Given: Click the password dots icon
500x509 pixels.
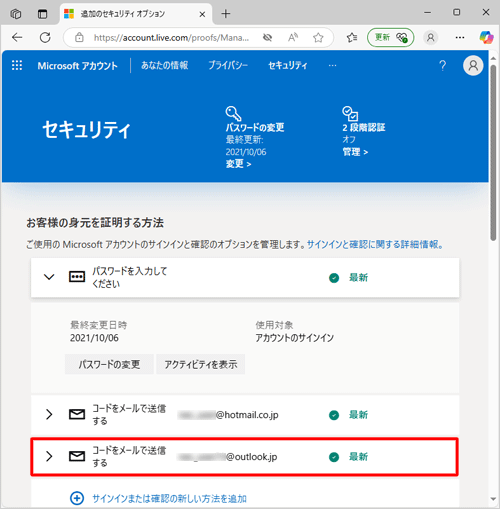Looking at the screenshot, I should (x=77, y=277).
